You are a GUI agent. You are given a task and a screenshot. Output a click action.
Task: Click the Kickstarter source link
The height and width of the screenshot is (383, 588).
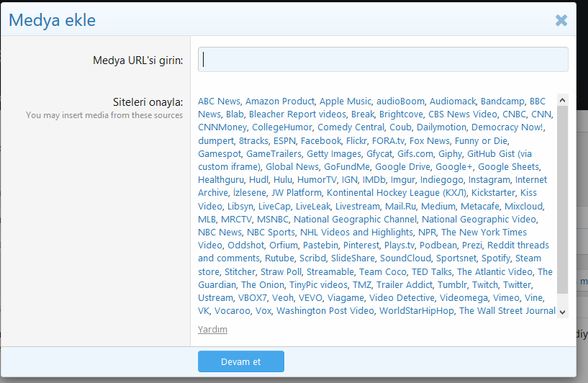494,193
